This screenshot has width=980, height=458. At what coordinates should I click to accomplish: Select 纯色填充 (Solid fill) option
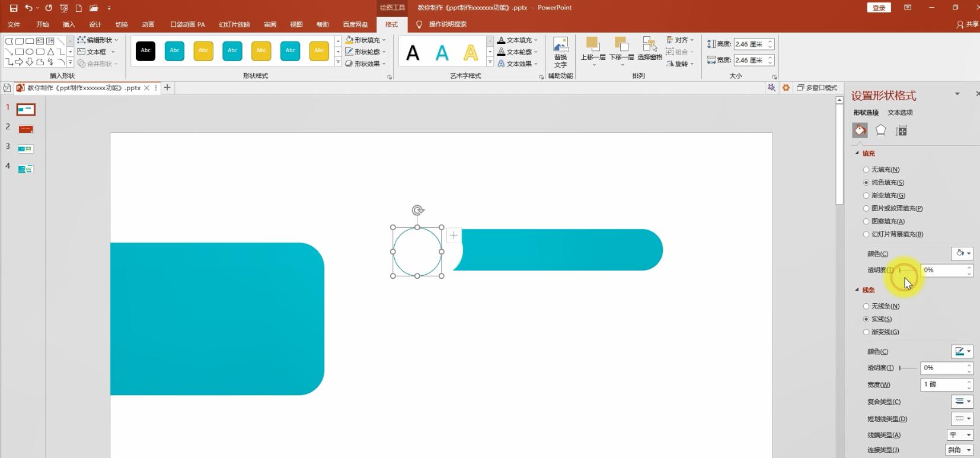[883, 183]
